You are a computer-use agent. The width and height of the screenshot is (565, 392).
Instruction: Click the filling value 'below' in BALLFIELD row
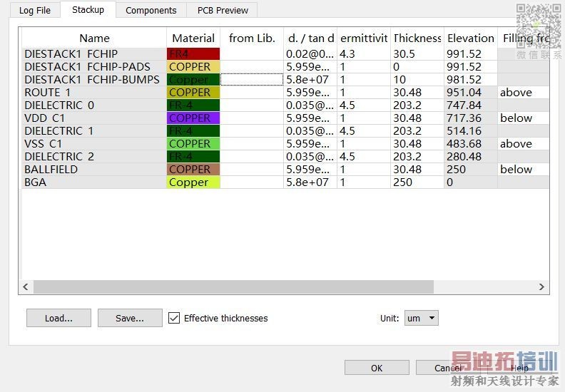coord(516,169)
